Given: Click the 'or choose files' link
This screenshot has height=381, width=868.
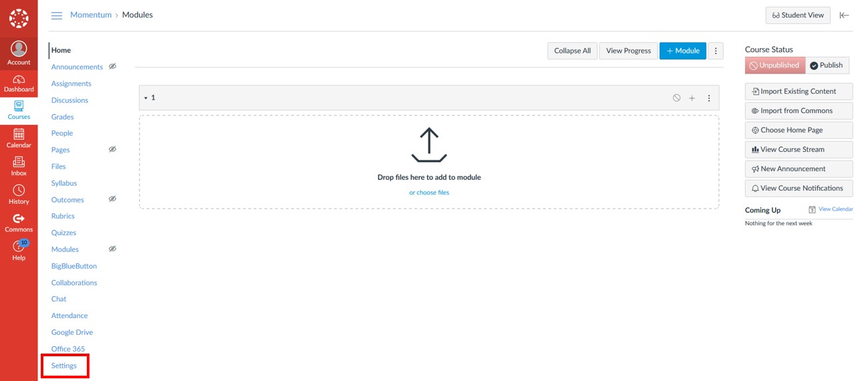Looking at the screenshot, I should (x=429, y=193).
